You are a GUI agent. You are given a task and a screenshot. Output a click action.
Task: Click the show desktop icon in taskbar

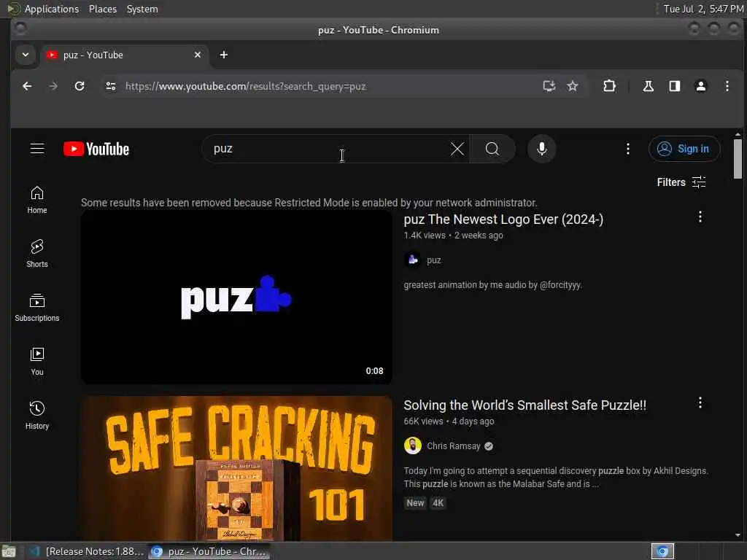point(8,551)
